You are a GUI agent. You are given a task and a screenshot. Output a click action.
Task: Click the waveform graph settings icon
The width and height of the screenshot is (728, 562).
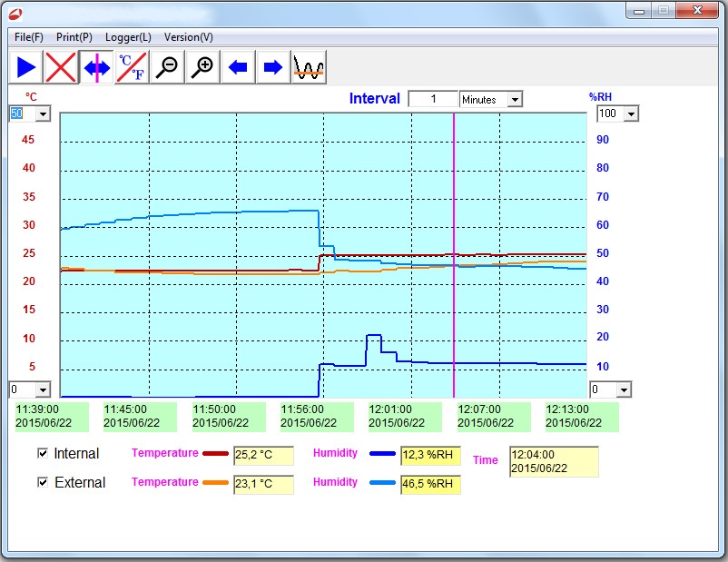[309, 67]
